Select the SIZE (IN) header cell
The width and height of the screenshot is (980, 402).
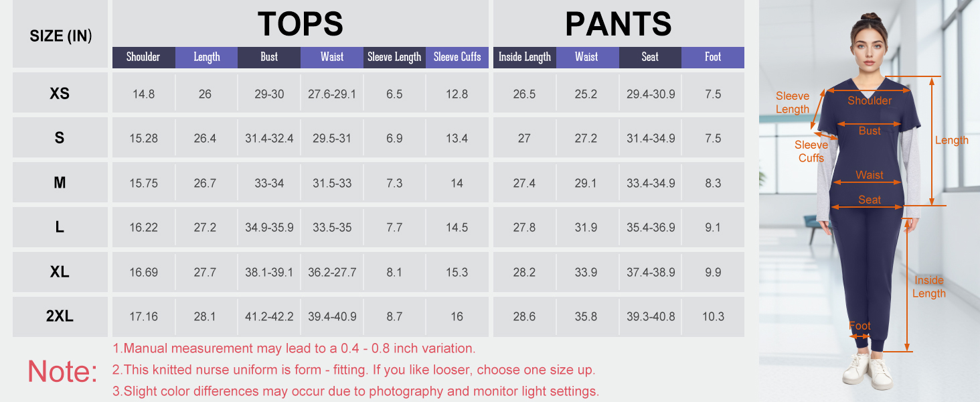pos(60,36)
